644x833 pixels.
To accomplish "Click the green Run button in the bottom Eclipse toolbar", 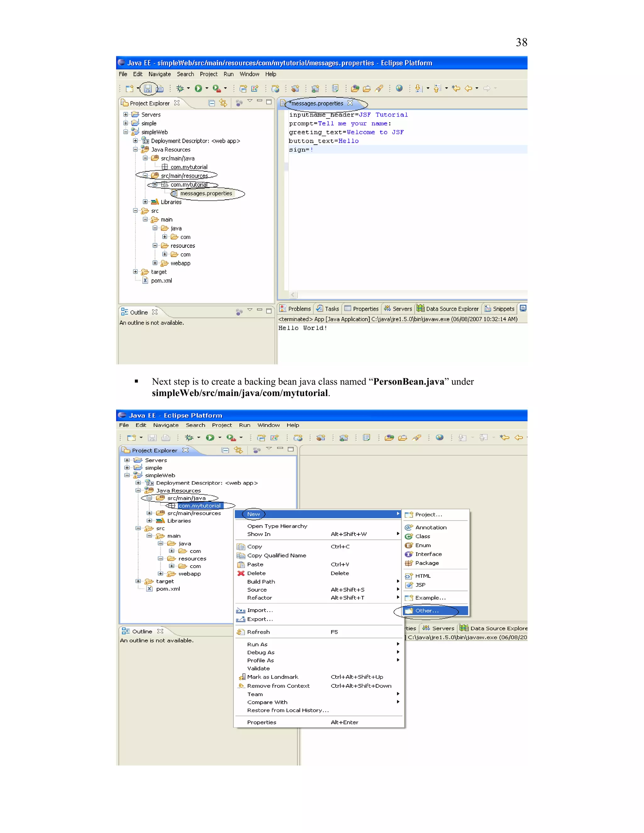I will click(210, 438).
